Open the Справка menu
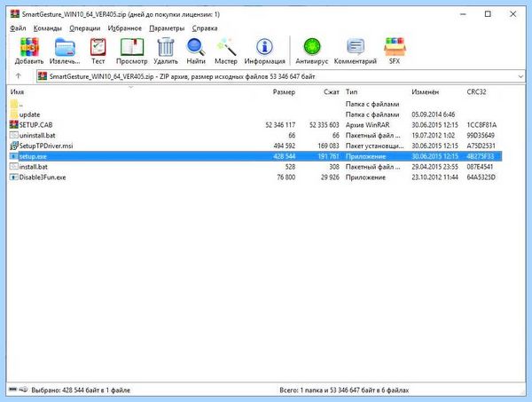 coord(205,28)
